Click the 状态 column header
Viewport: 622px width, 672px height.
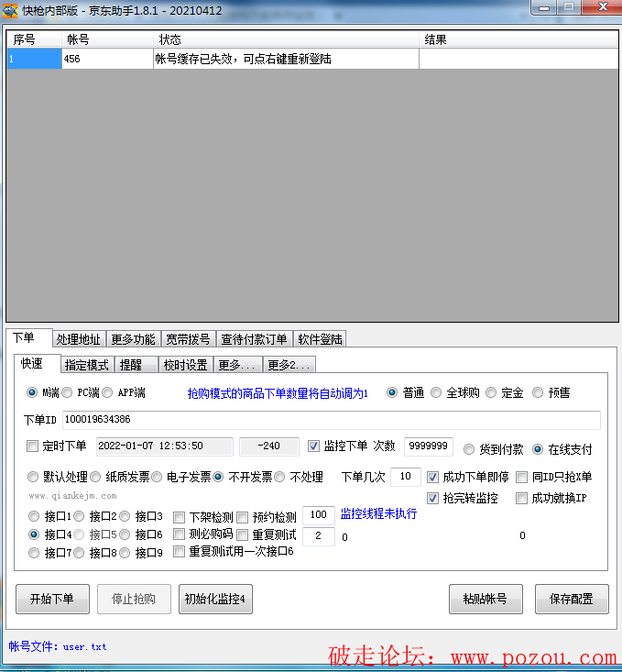click(286, 39)
